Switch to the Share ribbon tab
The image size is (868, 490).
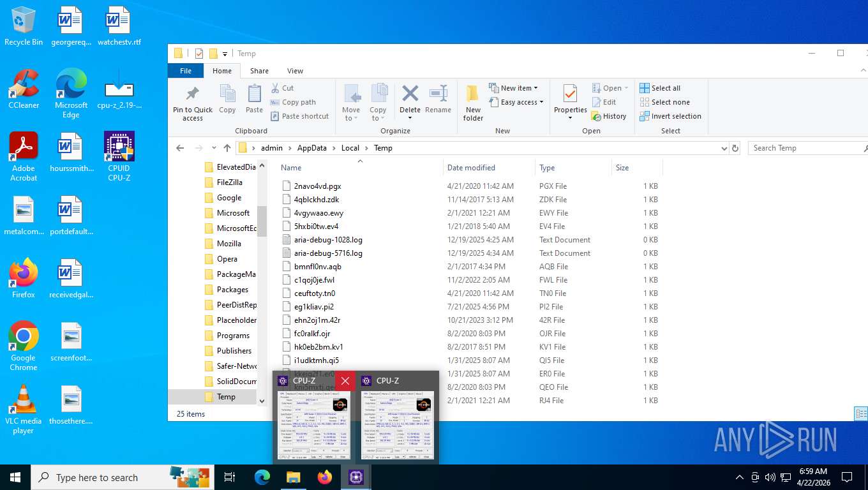pos(259,71)
